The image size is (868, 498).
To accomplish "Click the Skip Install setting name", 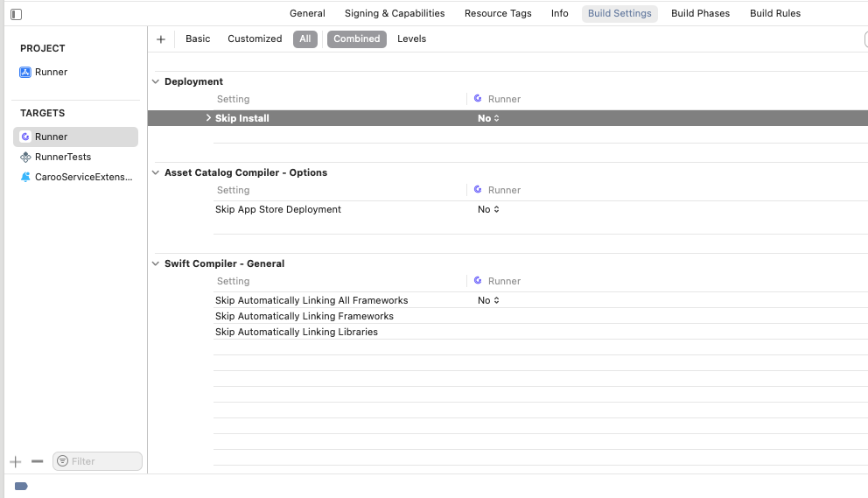I will pos(241,118).
